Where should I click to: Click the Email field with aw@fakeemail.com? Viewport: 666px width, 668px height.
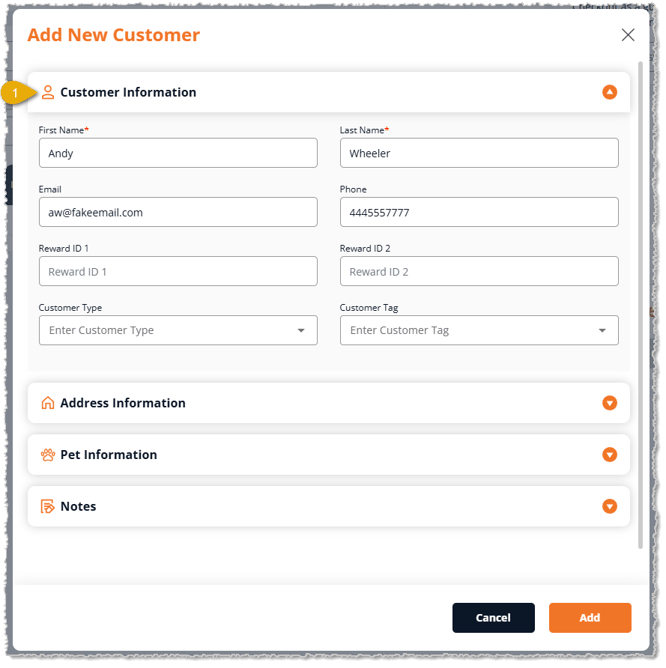click(178, 212)
